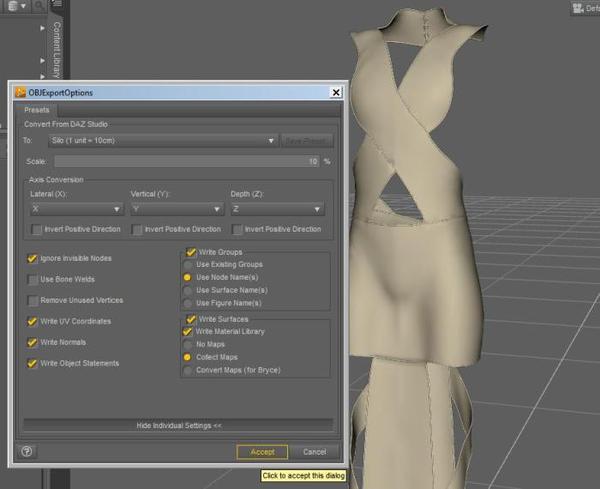Select the Presets tab
The image size is (600, 489).
coord(37,110)
